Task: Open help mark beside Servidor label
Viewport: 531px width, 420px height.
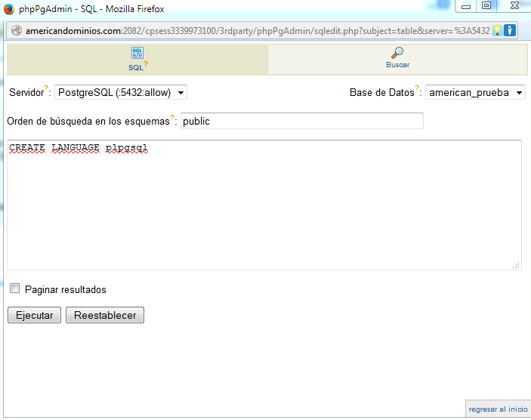Action: 46,88
